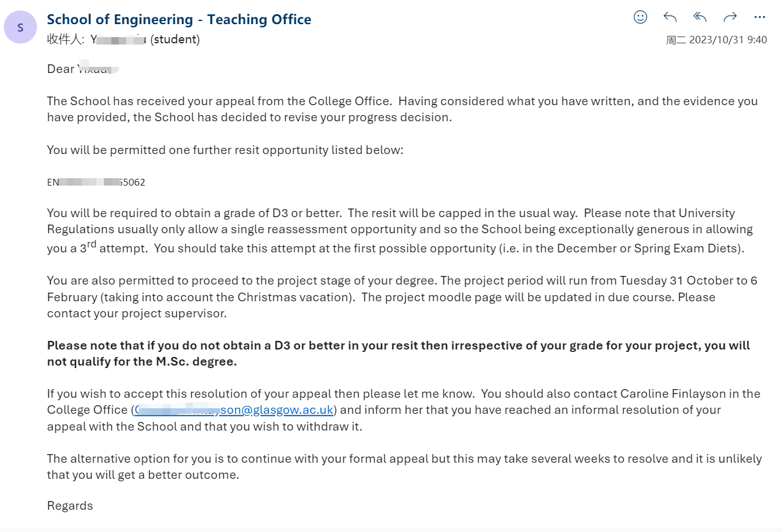Forward this email message
This screenshot has height=532, width=783.
click(x=730, y=17)
